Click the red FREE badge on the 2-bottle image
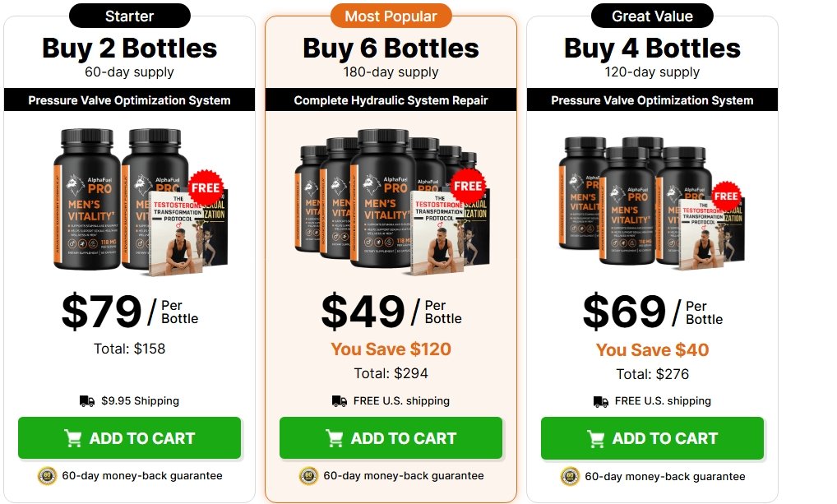 (206, 188)
